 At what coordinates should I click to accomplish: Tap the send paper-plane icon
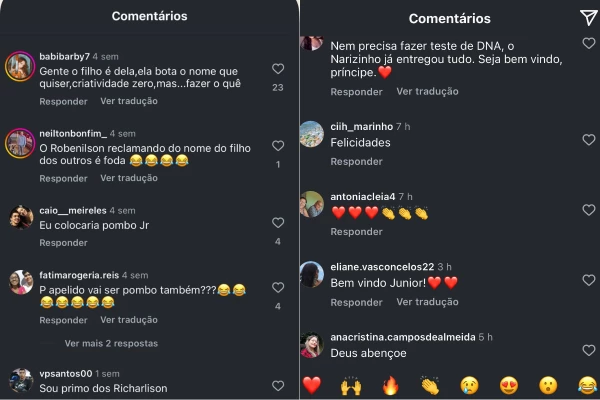click(589, 17)
